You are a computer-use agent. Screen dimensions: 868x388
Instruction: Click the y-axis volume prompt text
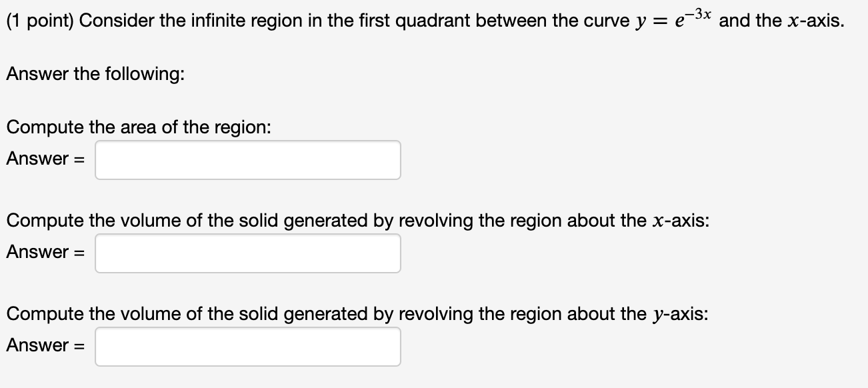(357, 314)
